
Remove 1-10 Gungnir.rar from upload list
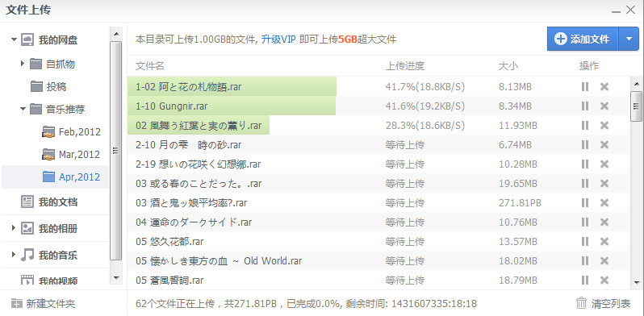[x=604, y=106]
